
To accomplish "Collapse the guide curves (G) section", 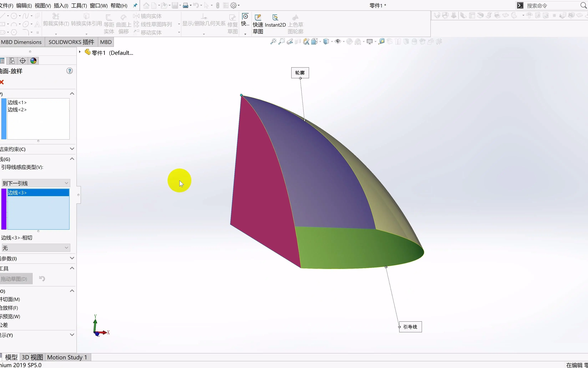I will click(x=72, y=159).
